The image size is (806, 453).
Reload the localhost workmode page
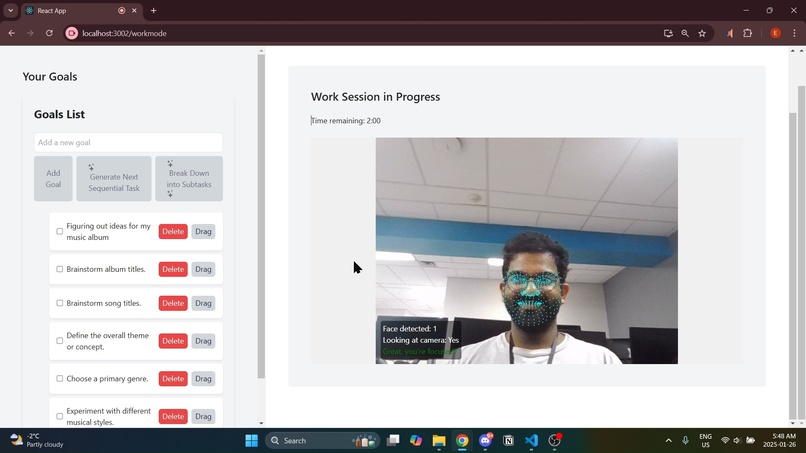coord(49,33)
